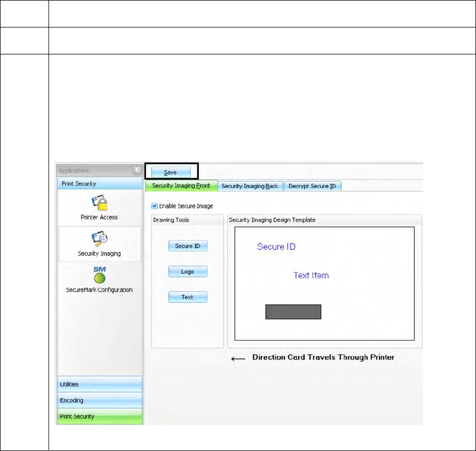The height and width of the screenshot is (451, 476).
Task: Open the Utilities section
Action: coord(100,384)
